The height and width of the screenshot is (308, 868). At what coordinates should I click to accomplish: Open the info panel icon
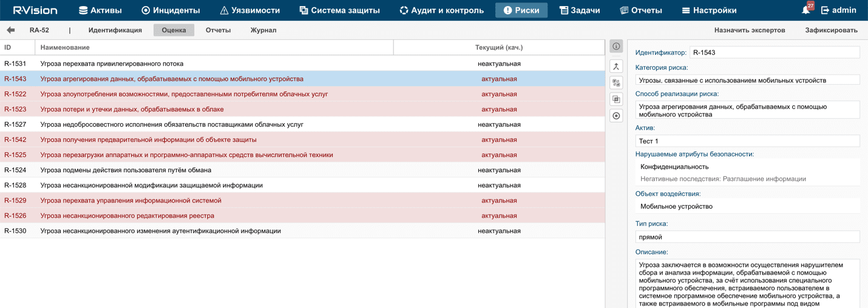(x=616, y=47)
